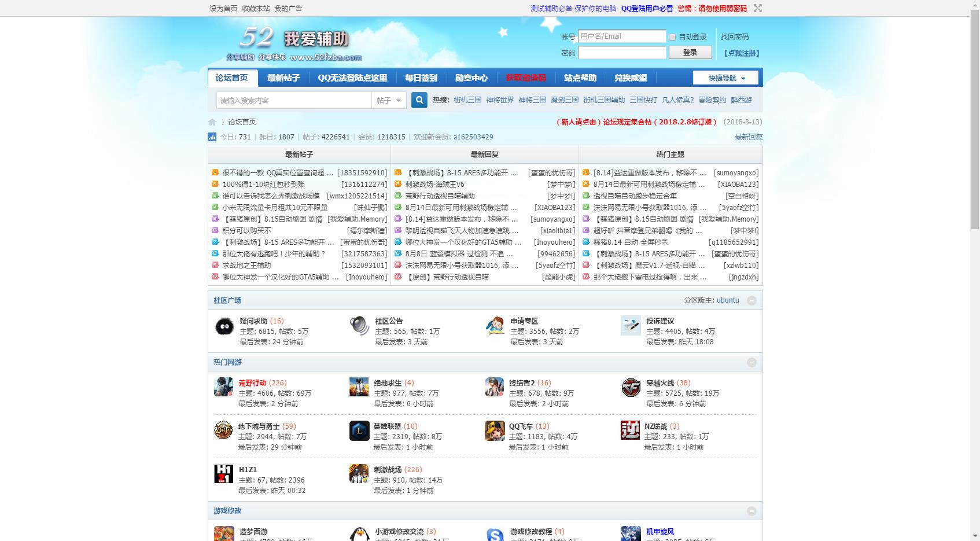This screenshot has height=541, width=980.
Task: Switch to the 最新帖子 navigation tab
Action: (283, 78)
